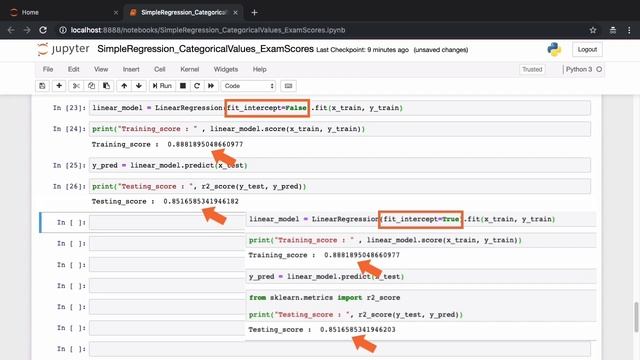Click the Trusted notebook indicator
Screen dimensions: 640x360
pyautogui.click(x=532, y=69)
